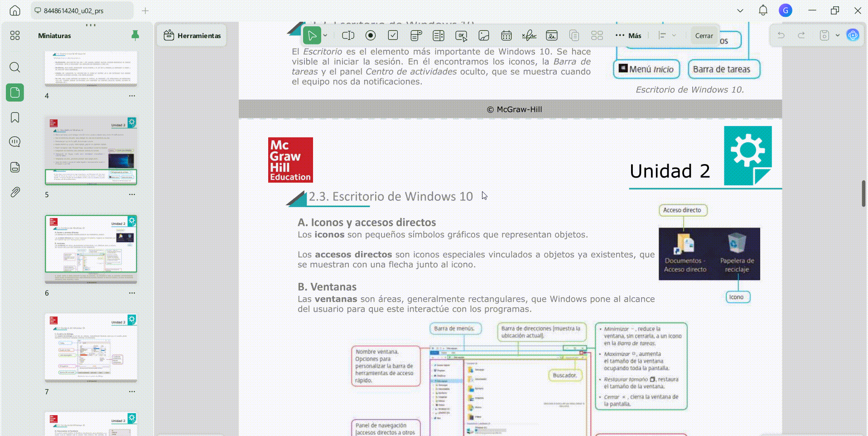Expand the tab list chevron
The width and height of the screenshot is (868, 436).
740,10
